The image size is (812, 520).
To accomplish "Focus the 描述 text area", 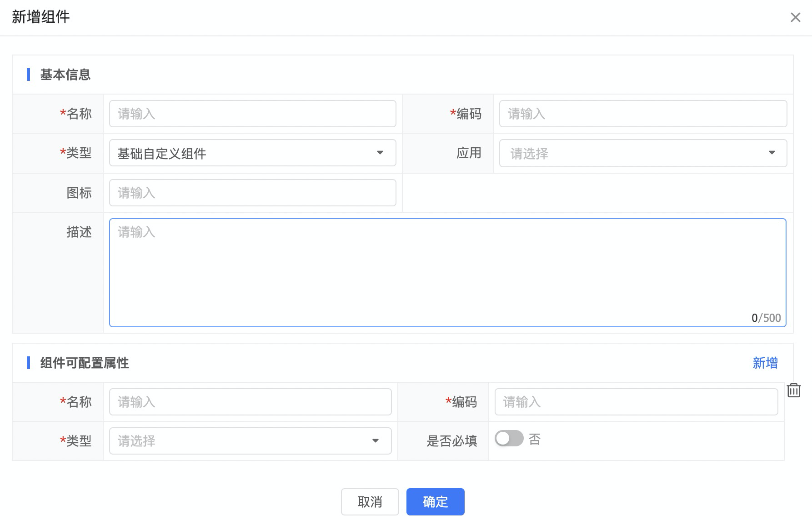I will click(447, 273).
